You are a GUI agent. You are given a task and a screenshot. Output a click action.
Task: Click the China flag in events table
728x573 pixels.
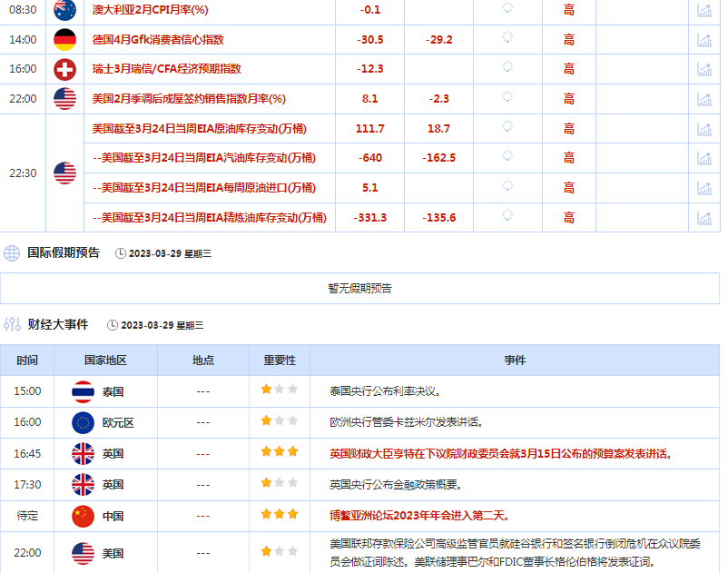(x=84, y=515)
